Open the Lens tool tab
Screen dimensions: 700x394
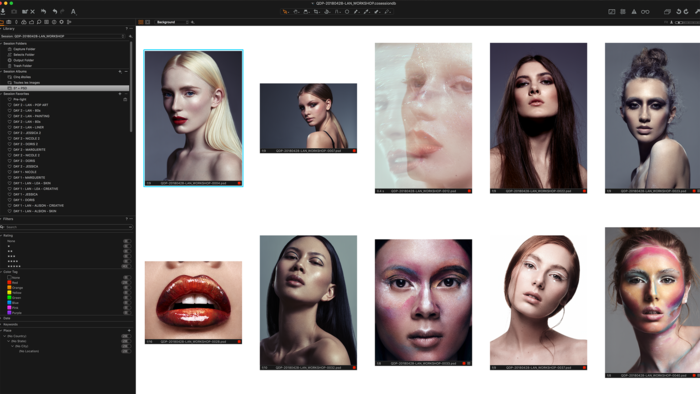click(x=17, y=22)
